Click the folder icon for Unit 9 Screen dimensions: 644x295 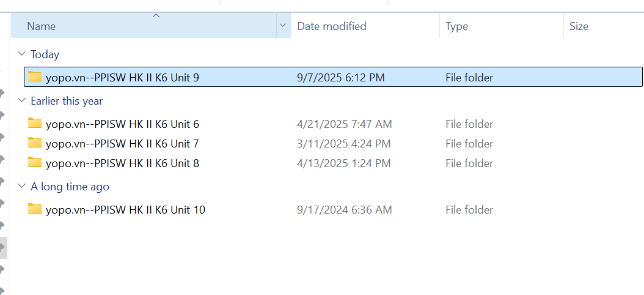coord(35,77)
